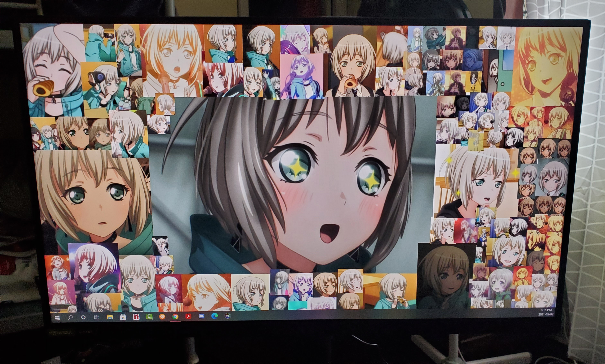
Task: Open Adobe Acrobat Reader from the taskbar
Action: coord(188,316)
